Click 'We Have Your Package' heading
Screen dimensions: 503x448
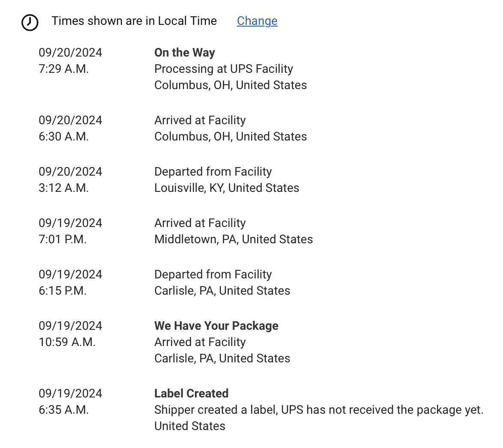click(x=216, y=326)
